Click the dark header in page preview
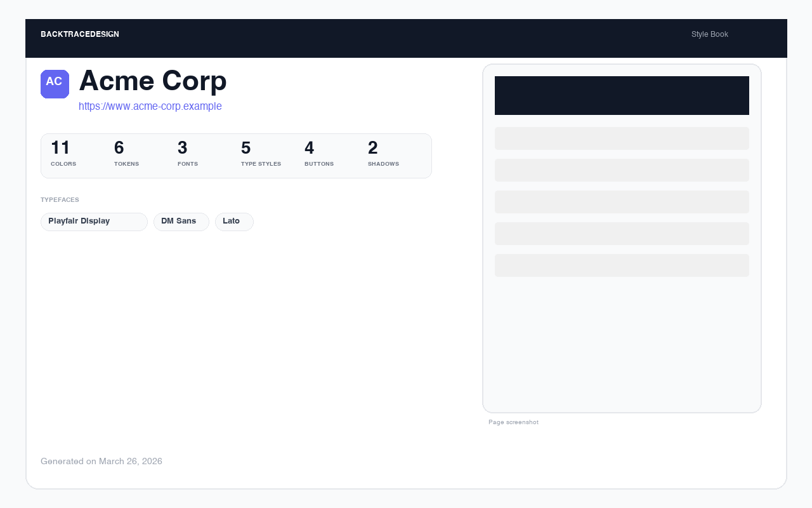Image resolution: width=812 pixels, height=508 pixels. pos(622,95)
